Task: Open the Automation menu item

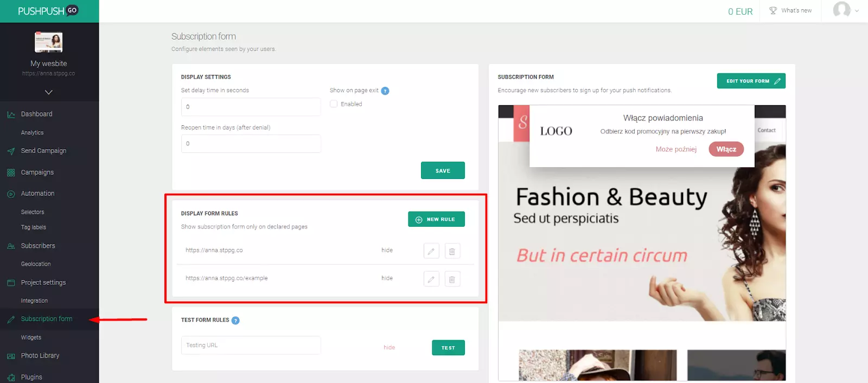Action: tap(37, 193)
